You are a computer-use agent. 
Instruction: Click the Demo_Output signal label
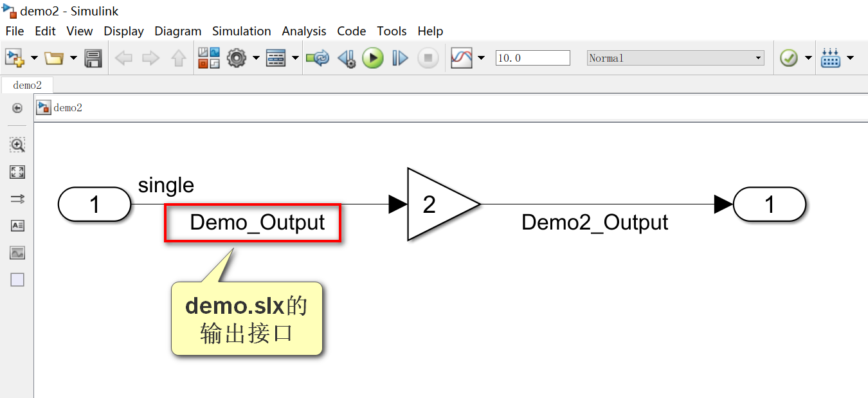[x=258, y=222]
